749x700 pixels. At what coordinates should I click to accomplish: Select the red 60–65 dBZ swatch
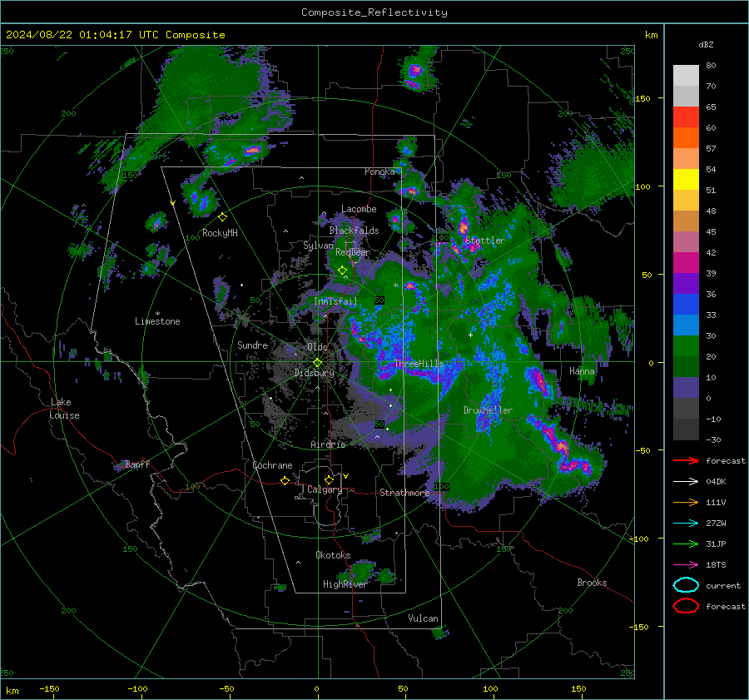(686, 117)
